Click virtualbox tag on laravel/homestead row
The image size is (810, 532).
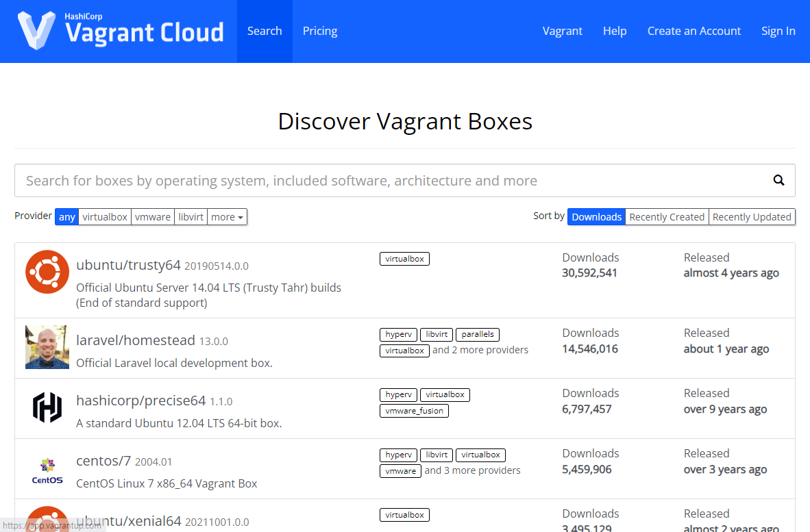[x=404, y=351]
